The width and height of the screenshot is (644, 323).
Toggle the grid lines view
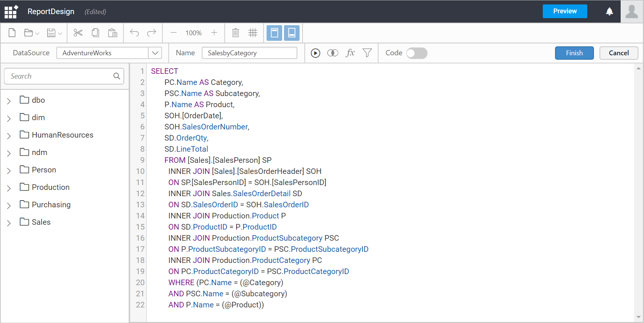click(253, 33)
